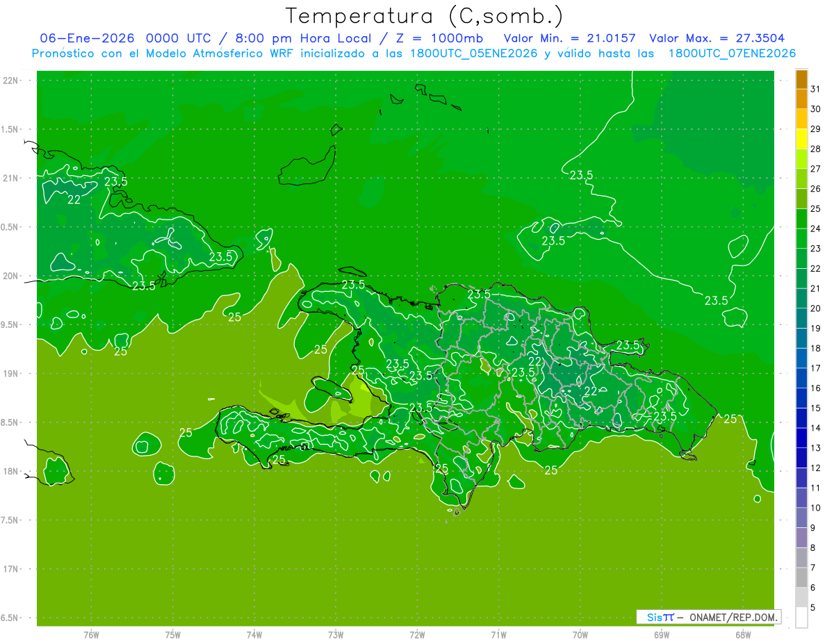Click the title "Temperatura (C,somb.)"
Viewport: 834px width, 644px height.
coord(424,16)
